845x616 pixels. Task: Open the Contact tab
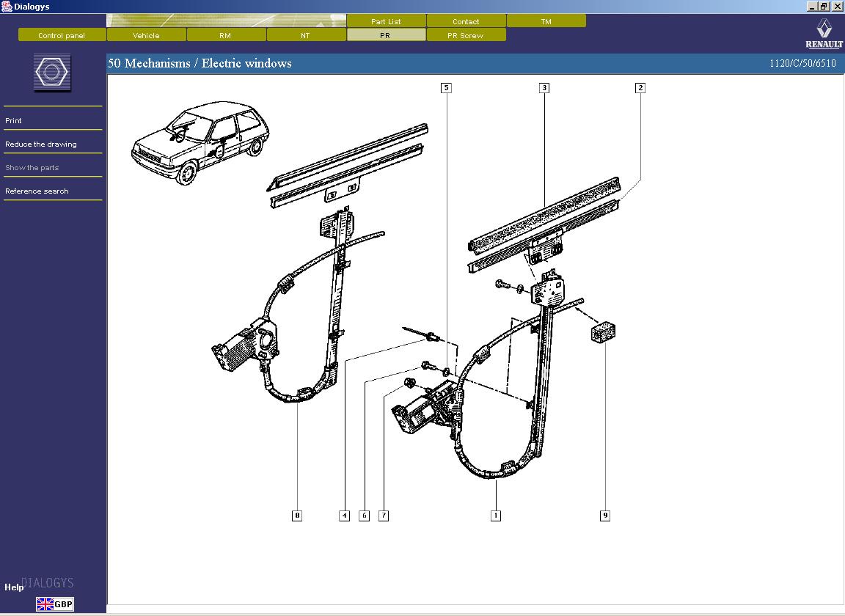466,21
